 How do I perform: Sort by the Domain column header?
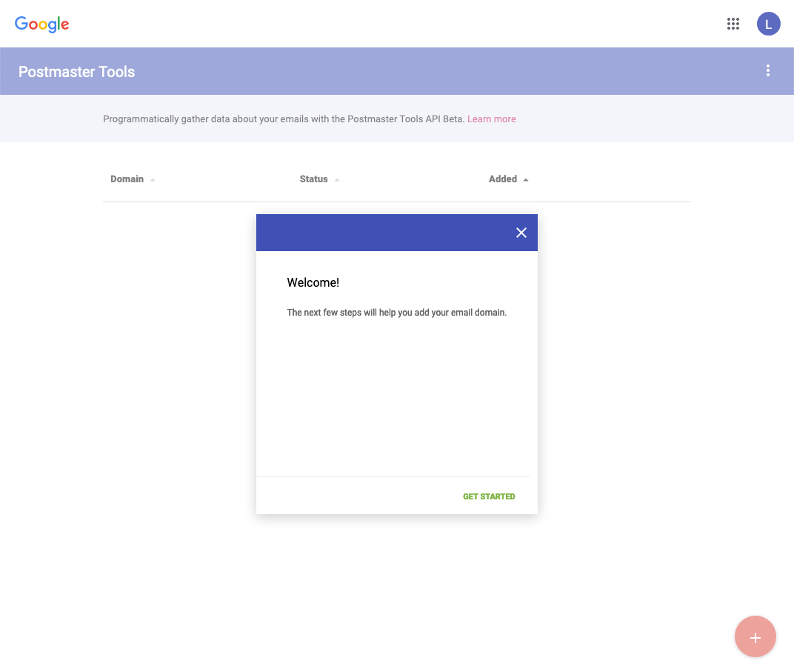pos(133,179)
